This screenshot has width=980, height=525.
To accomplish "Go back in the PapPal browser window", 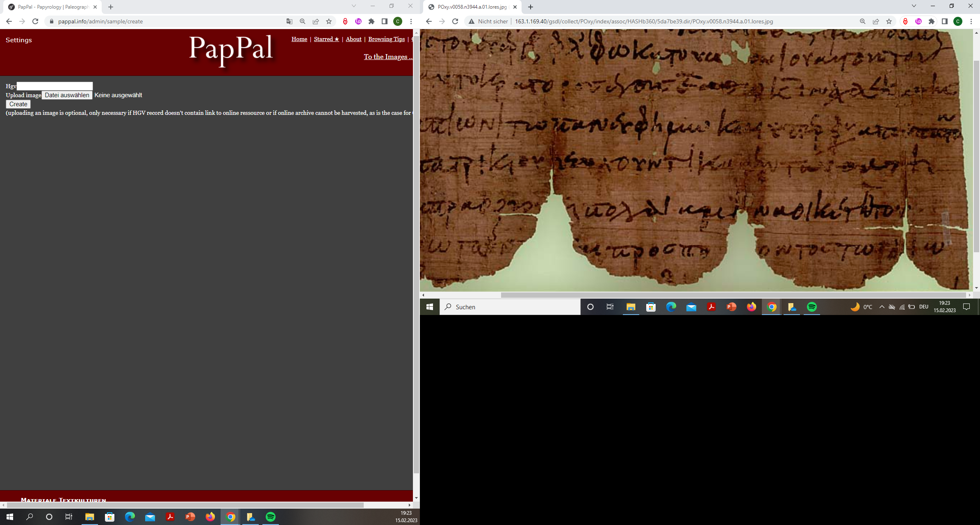I will [x=9, y=21].
